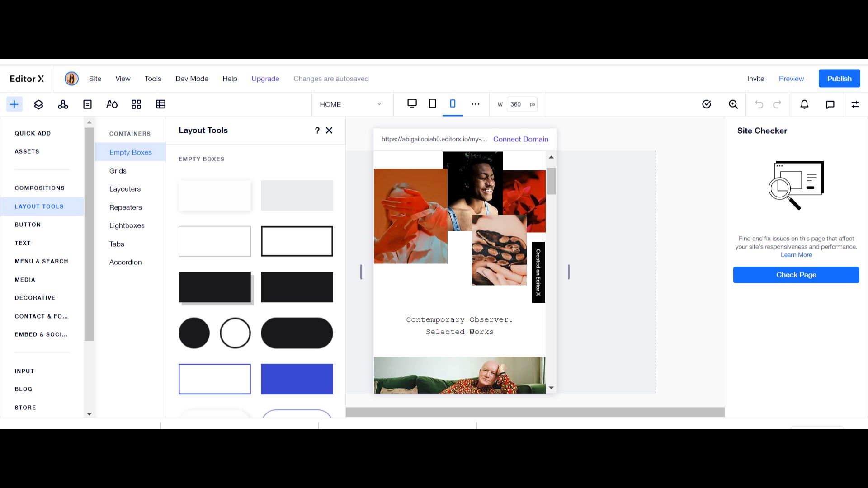
Task: Select the blue filled empty box
Action: pyautogui.click(x=297, y=379)
